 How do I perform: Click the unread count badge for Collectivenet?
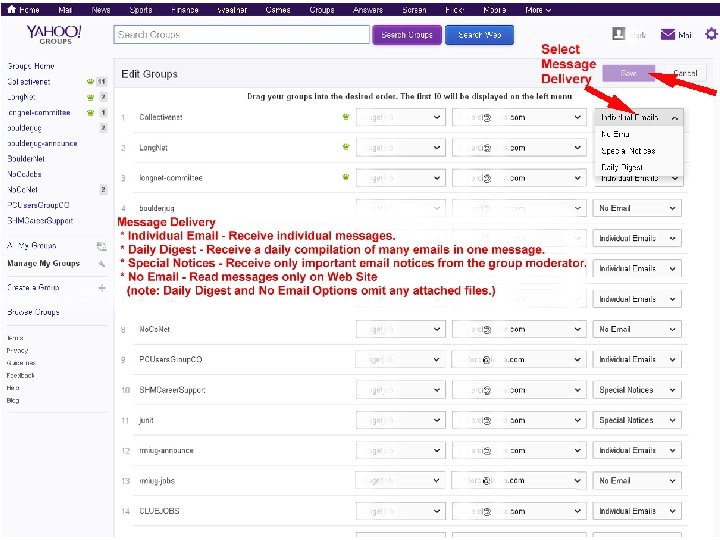[x=101, y=82]
